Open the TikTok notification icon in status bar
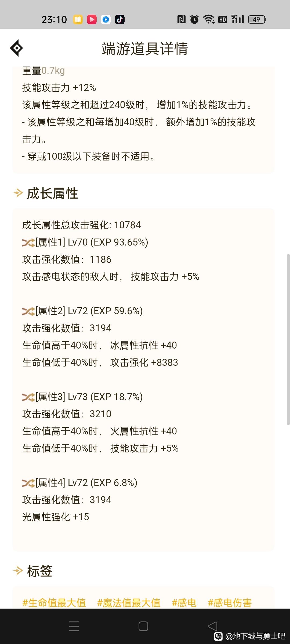This screenshot has height=644, width=290. (x=120, y=19)
